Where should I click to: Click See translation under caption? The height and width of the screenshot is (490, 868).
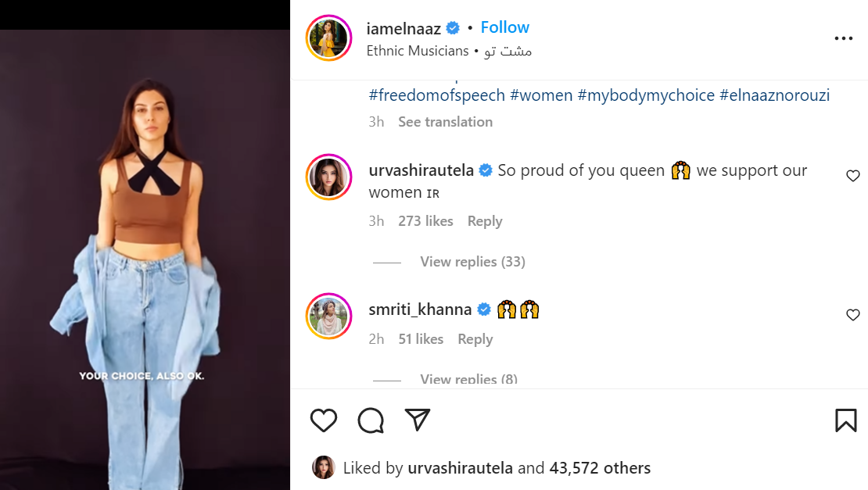445,122
